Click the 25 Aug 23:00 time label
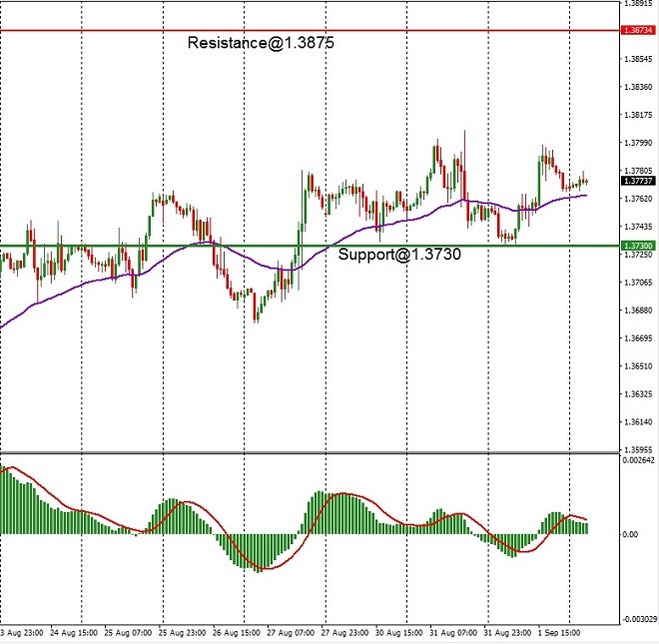This screenshot has width=659, height=644. 182,633
